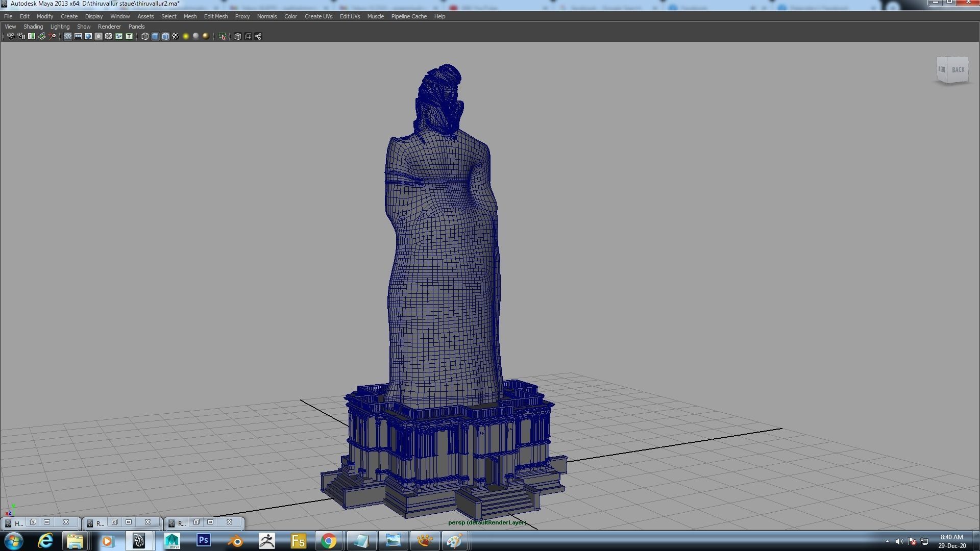Expand the panel View menu

10,27
